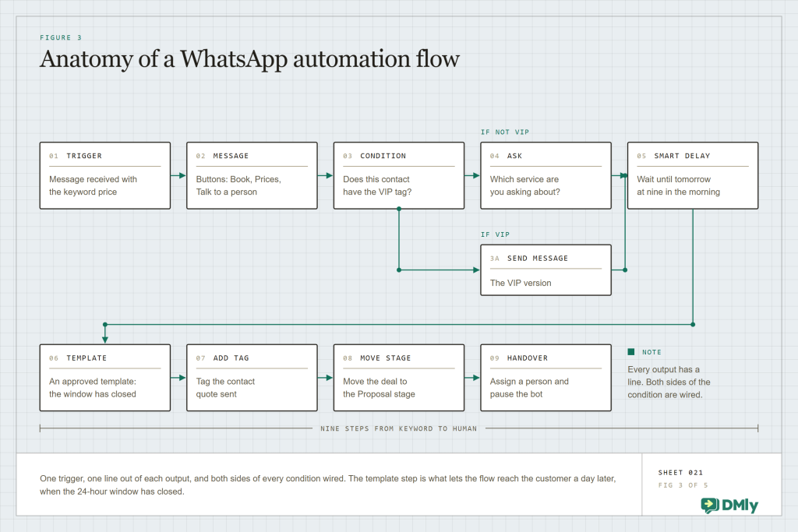Click the title 'Anatomy of a WhatsApp automation flow'

[250, 59]
